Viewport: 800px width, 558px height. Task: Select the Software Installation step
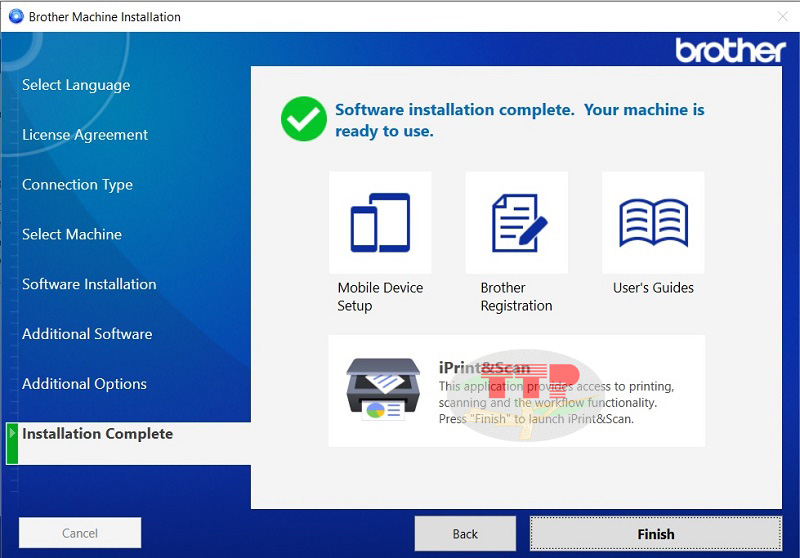point(89,284)
